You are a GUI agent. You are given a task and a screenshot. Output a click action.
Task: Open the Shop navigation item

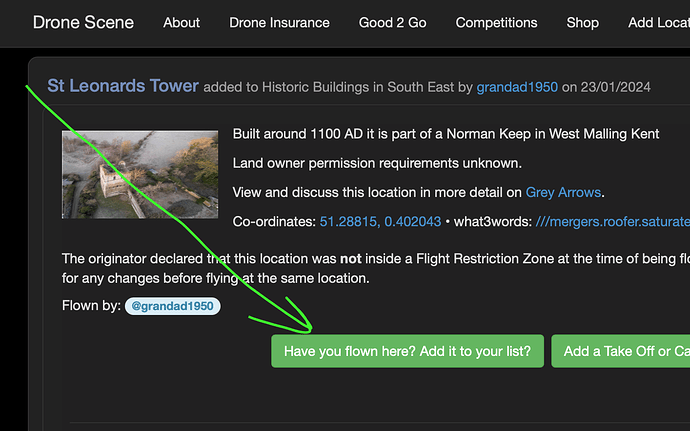[x=582, y=22]
